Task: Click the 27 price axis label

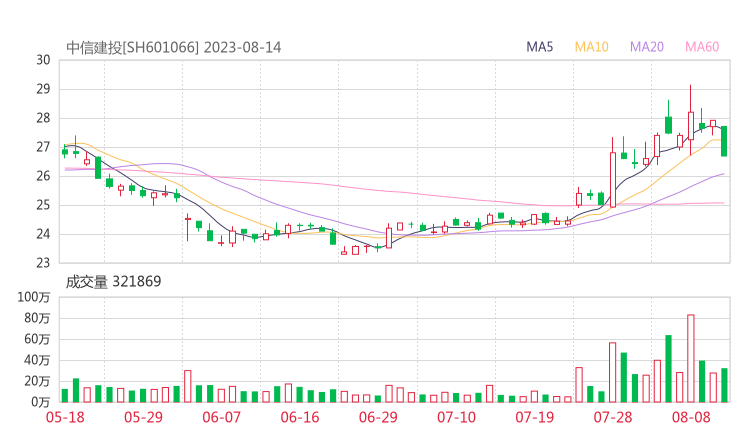Action: click(43, 147)
